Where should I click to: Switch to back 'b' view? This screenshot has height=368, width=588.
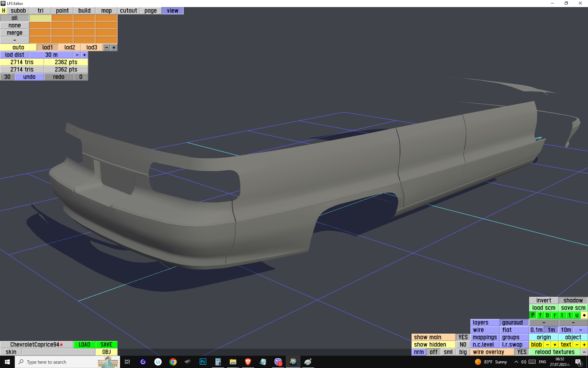click(x=547, y=315)
